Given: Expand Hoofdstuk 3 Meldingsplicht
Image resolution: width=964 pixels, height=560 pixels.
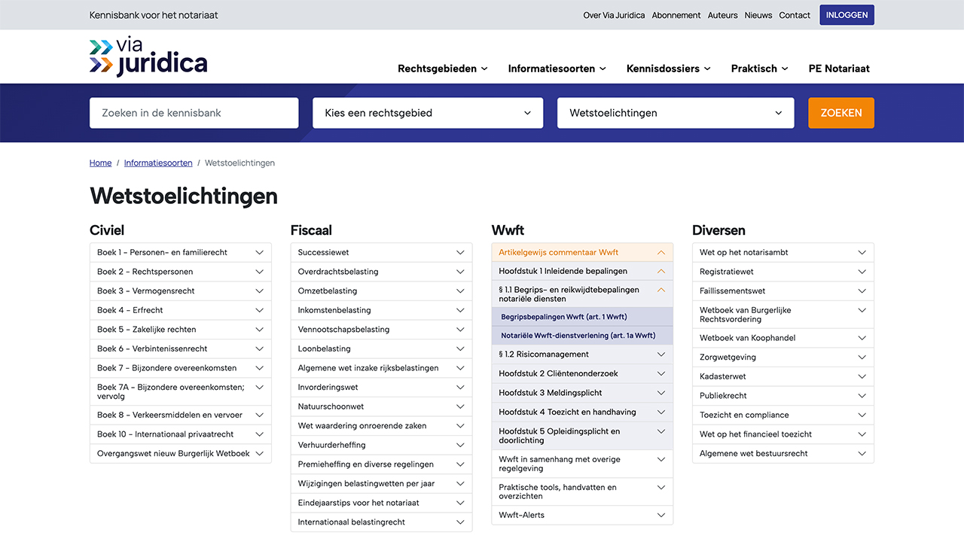Looking at the screenshot, I should coord(582,393).
